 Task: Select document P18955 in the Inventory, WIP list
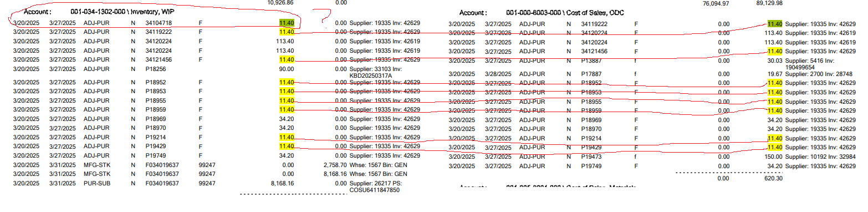[x=156, y=100]
